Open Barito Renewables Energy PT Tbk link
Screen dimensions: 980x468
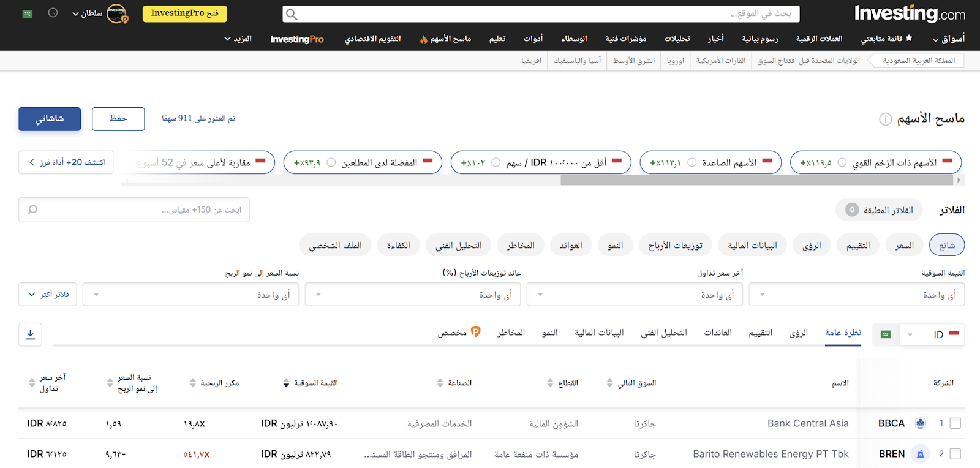coord(771,454)
